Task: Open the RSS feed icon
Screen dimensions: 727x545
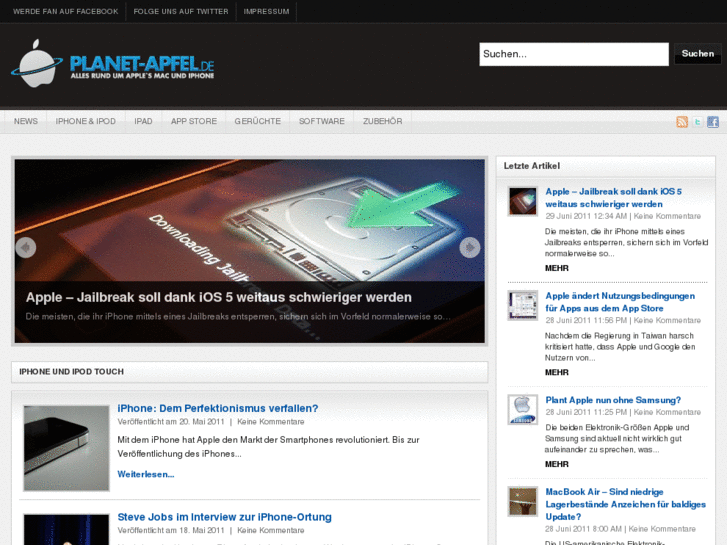Action: [x=682, y=122]
